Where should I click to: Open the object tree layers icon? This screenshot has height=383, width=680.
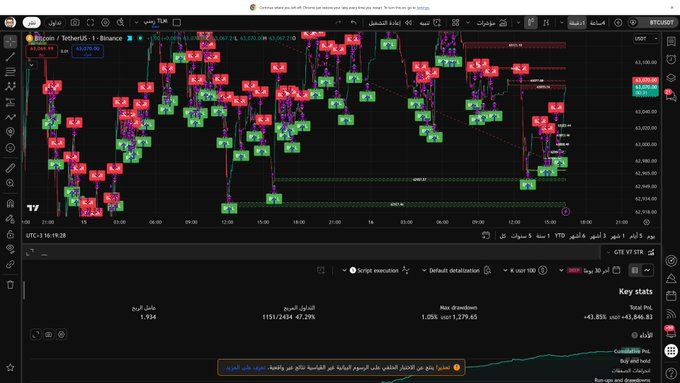(671, 78)
